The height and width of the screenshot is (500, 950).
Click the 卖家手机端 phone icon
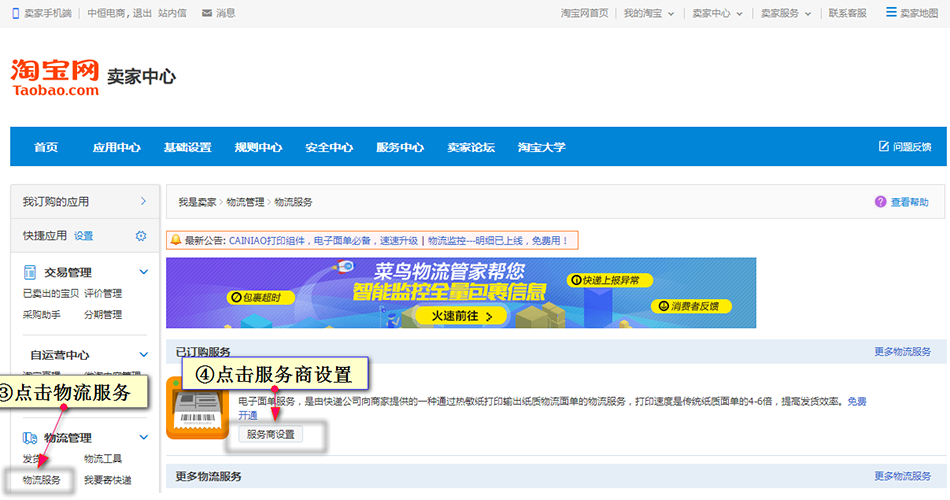click(16, 13)
